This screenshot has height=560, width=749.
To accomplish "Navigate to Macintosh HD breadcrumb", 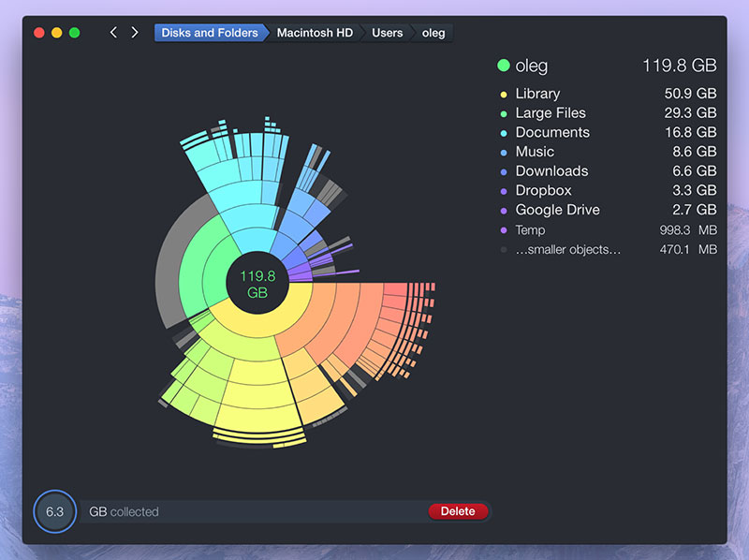I will point(315,33).
